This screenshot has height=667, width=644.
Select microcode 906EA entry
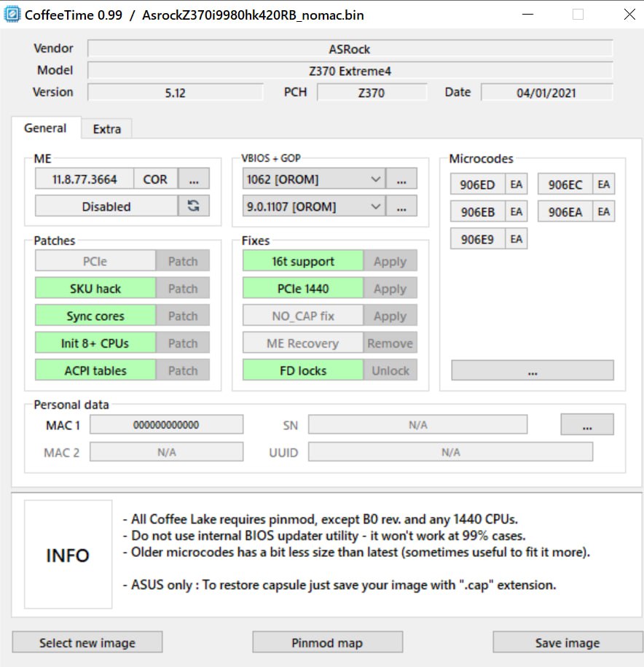click(565, 211)
